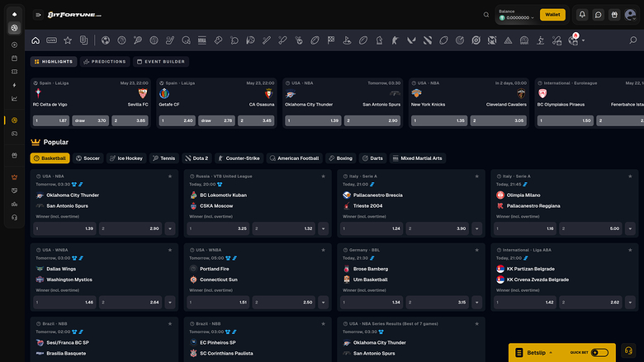Select the Soccer popular filter
The height and width of the screenshot is (362, 644).
click(88, 158)
